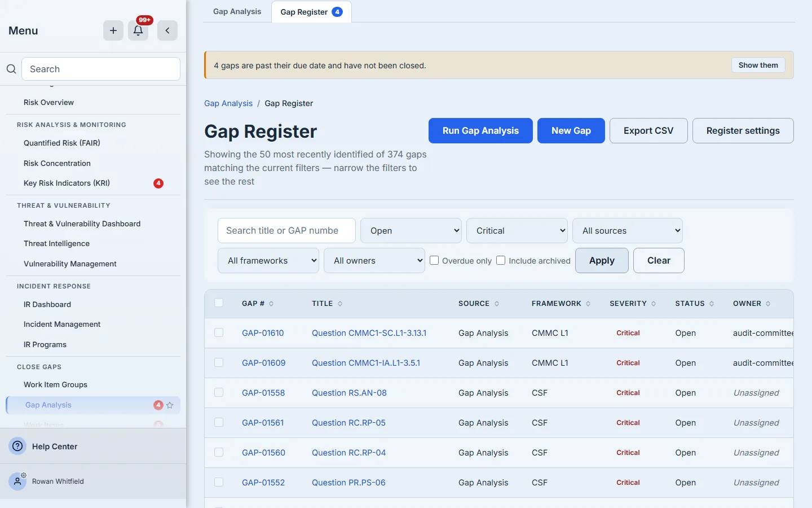This screenshot has width=812, height=508.
Task: Click the Run Gap Analysis button
Action: 480,131
